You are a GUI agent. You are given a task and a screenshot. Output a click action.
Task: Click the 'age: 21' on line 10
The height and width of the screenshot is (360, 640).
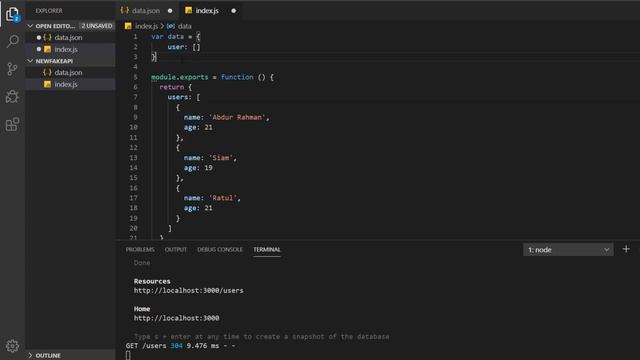[198, 127]
